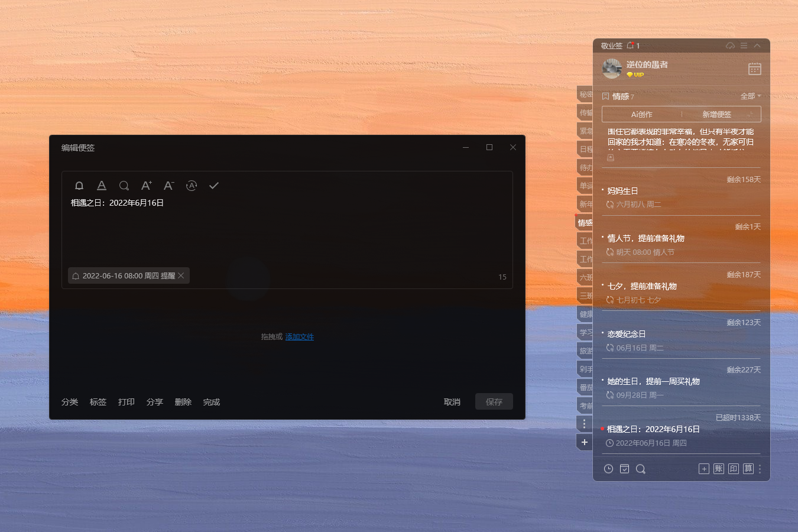Open the three-dot more options menu
The image size is (798, 532).
click(760, 469)
